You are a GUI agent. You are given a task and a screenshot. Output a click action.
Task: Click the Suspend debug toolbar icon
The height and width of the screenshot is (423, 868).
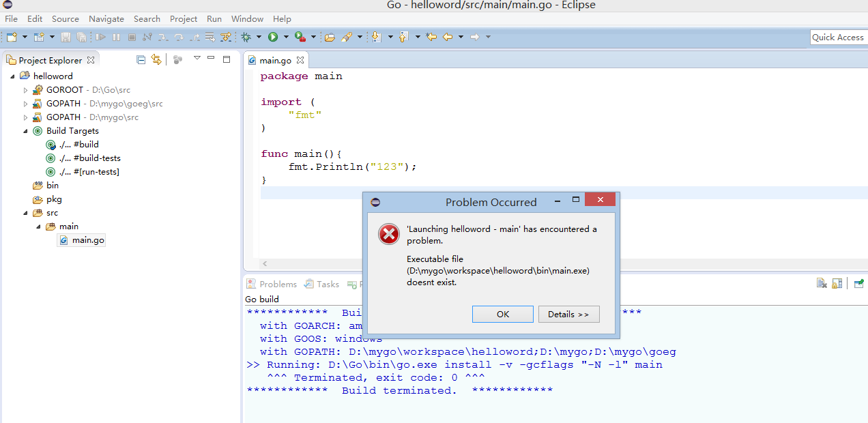(116, 37)
